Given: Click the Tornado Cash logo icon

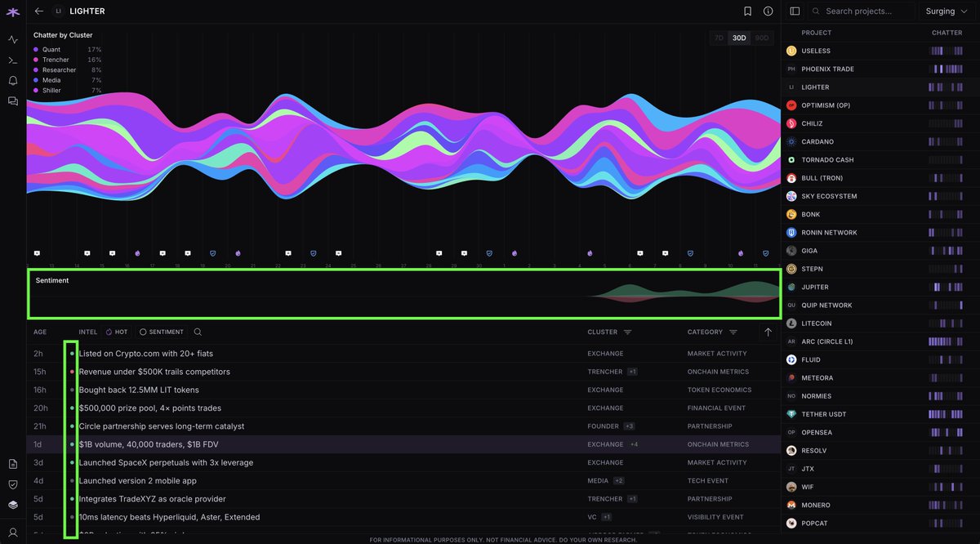Looking at the screenshot, I should 791,160.
